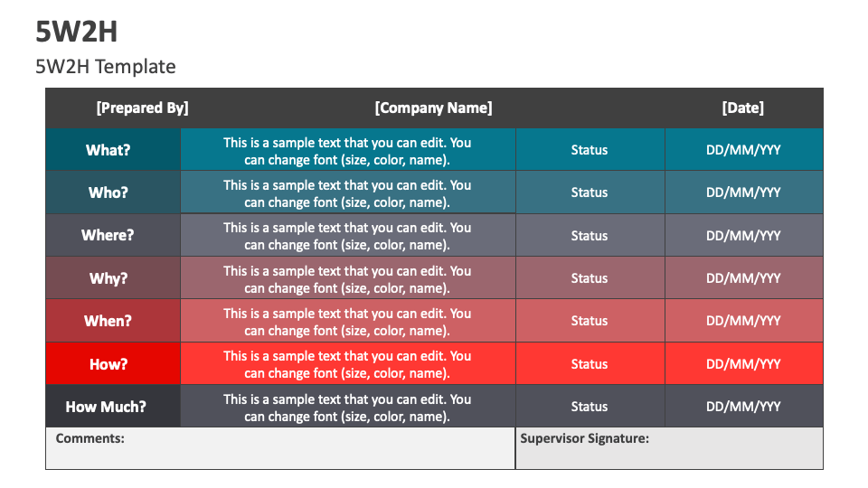Select the 5W2H Template subtitle text
This screenshot has height=488, width=868.
(x=106, y=66)
